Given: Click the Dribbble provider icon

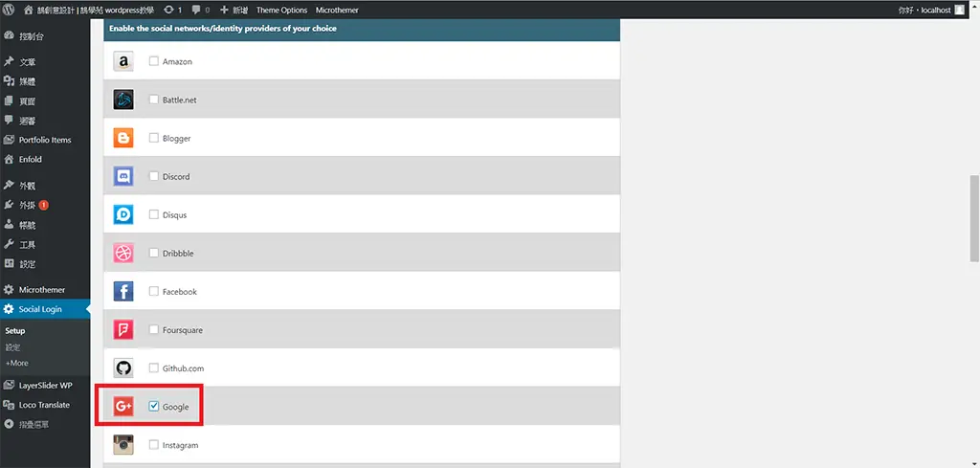Looking at the screenshot, I should (123, 253).
